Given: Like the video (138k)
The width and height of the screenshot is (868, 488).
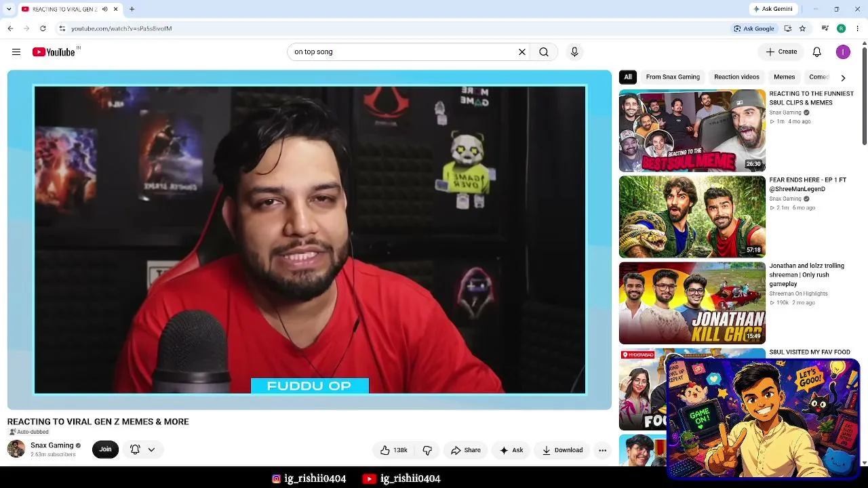Looking at the screenshot, I should (x=393, y=450).
